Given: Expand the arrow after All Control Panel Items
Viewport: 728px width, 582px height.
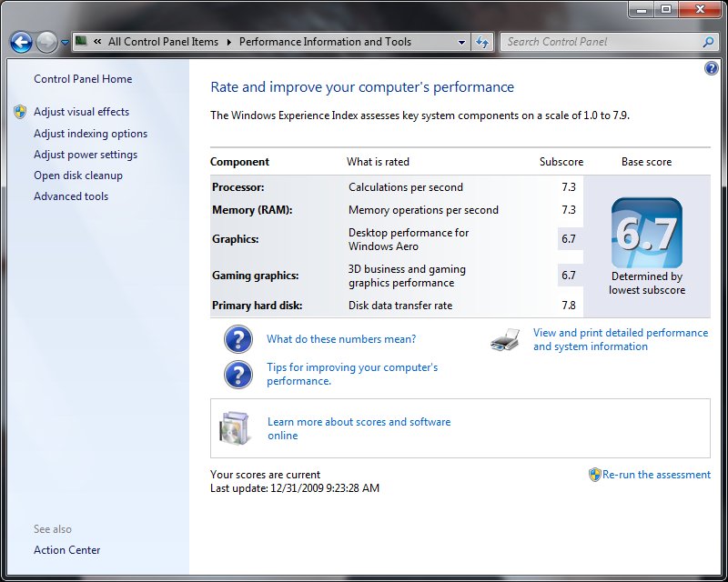Looking at the screenshot, I should coord(229,42).
